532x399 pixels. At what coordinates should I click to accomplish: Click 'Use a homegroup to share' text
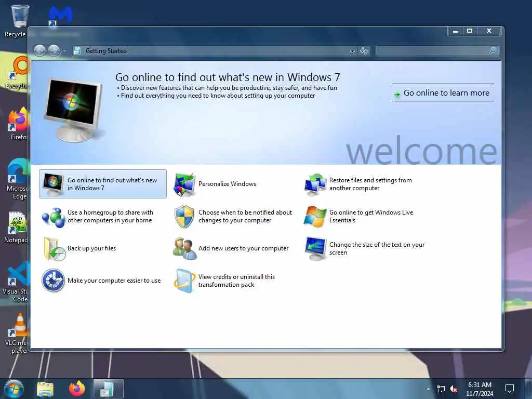pyautogui.click(x=110, y=217)
